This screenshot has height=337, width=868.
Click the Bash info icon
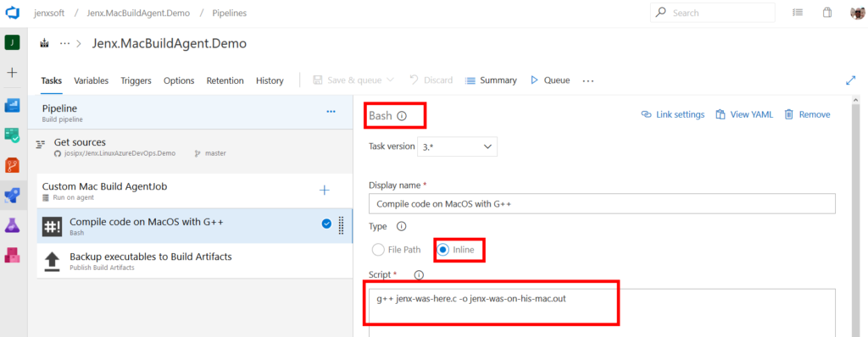402,116
